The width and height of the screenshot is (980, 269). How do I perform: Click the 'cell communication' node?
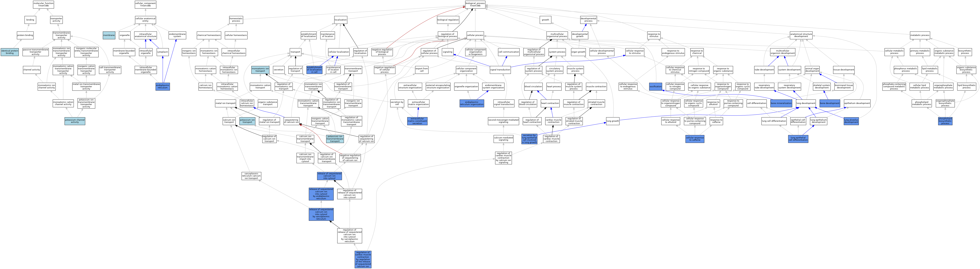509,52
